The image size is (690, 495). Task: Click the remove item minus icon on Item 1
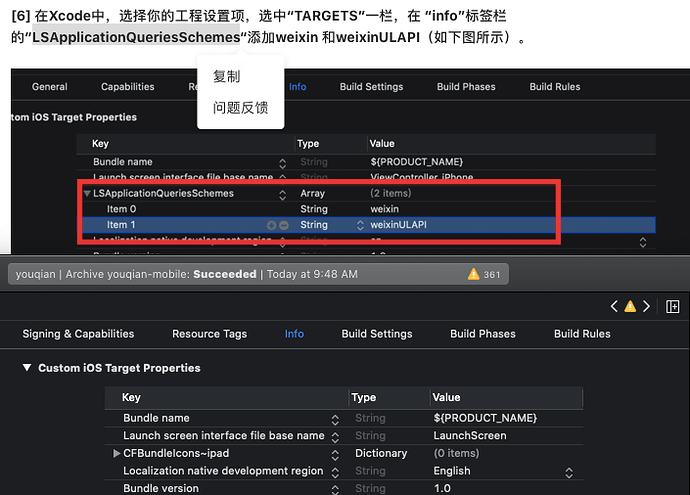coord(284,225)
